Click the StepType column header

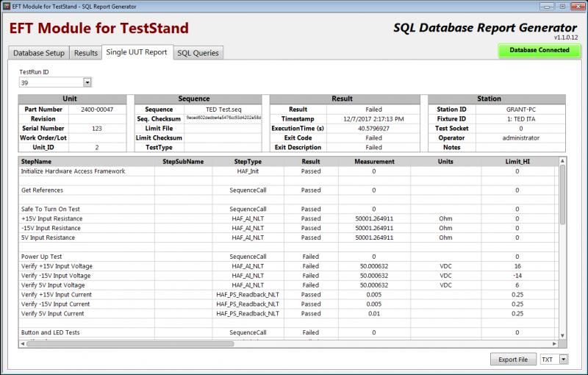pos(248,162)
